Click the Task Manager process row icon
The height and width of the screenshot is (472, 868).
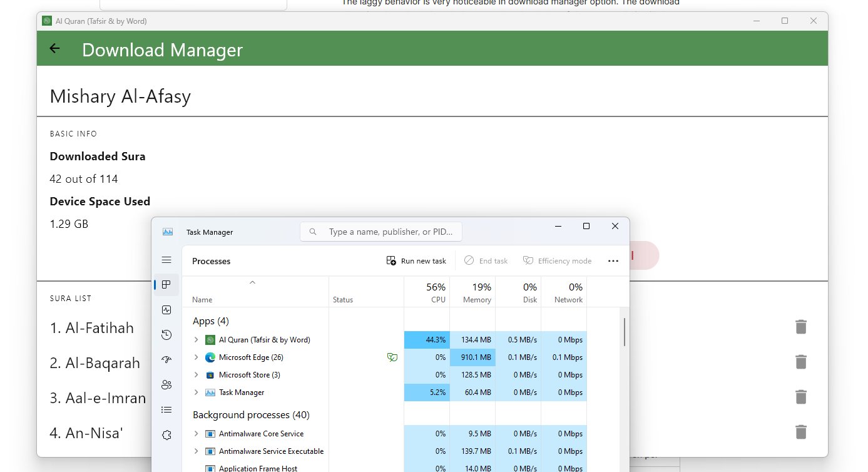[x=210, y=392]
